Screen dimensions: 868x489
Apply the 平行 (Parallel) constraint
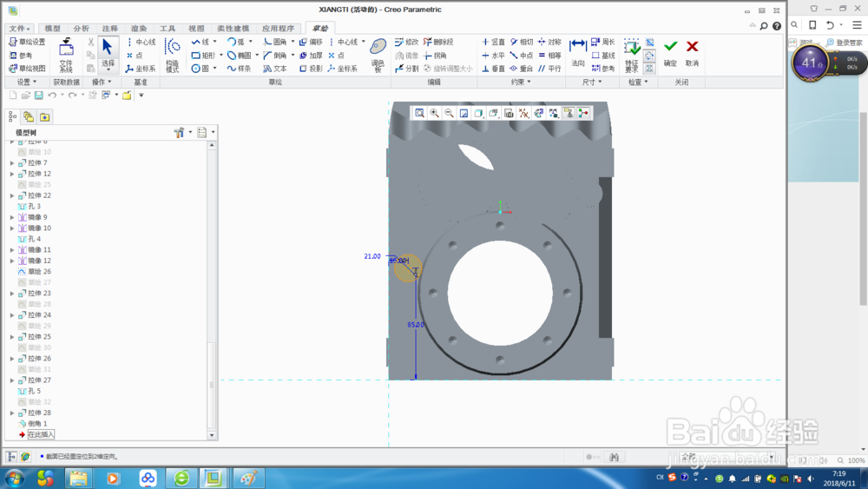tap(549, 69)
